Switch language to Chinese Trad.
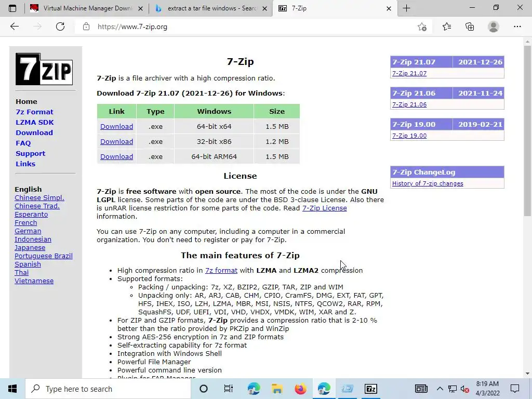The width and height of the screenshot is (532, 399). [x=37, y=206]
